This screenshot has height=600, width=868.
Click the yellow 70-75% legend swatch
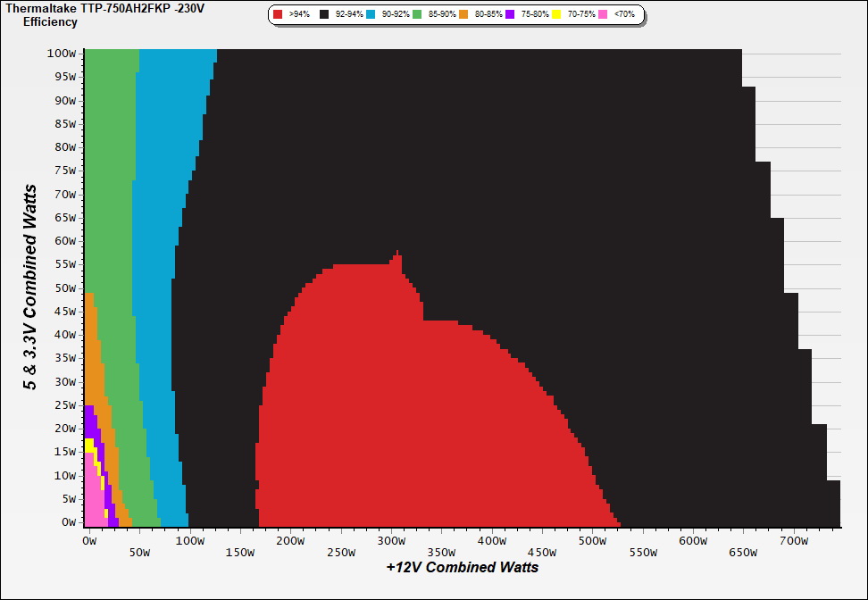click(x=556, y=15)
